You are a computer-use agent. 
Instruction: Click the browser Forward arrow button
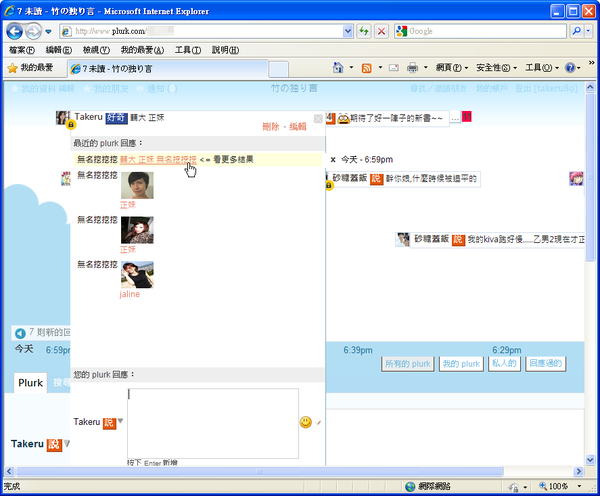pyautogui.click(x=33, y=31)
